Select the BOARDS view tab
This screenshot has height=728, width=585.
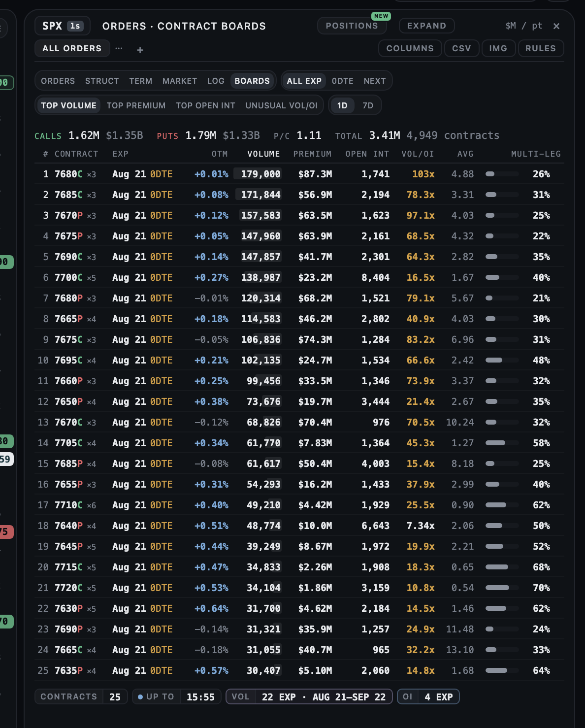click(252, 81)
